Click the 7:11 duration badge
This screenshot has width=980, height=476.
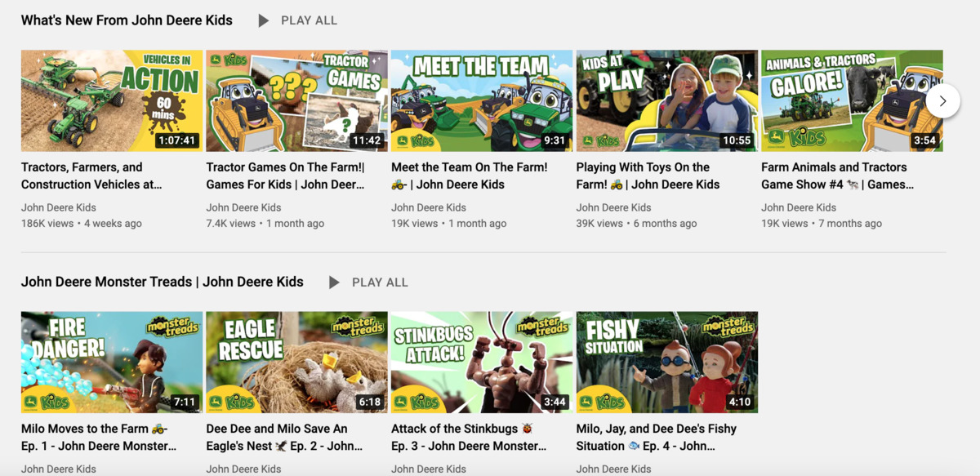pos(185,403)
